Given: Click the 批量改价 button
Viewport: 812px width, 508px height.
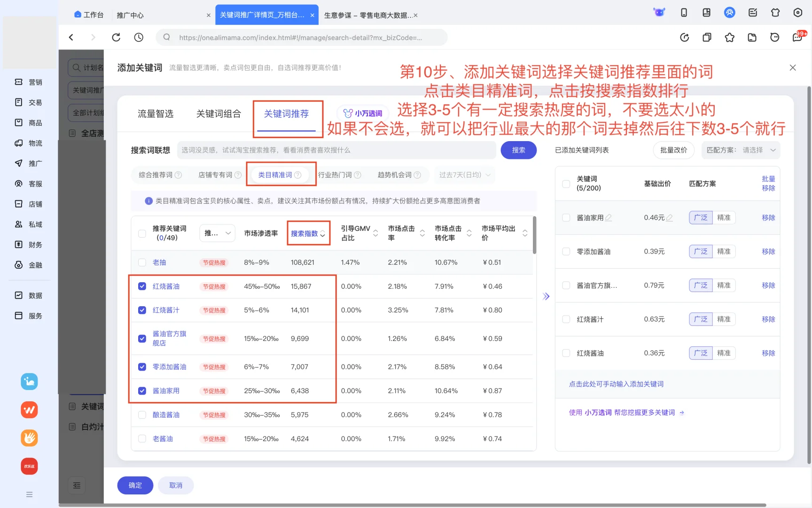Looking at the screenshot, I should (673, 150).
